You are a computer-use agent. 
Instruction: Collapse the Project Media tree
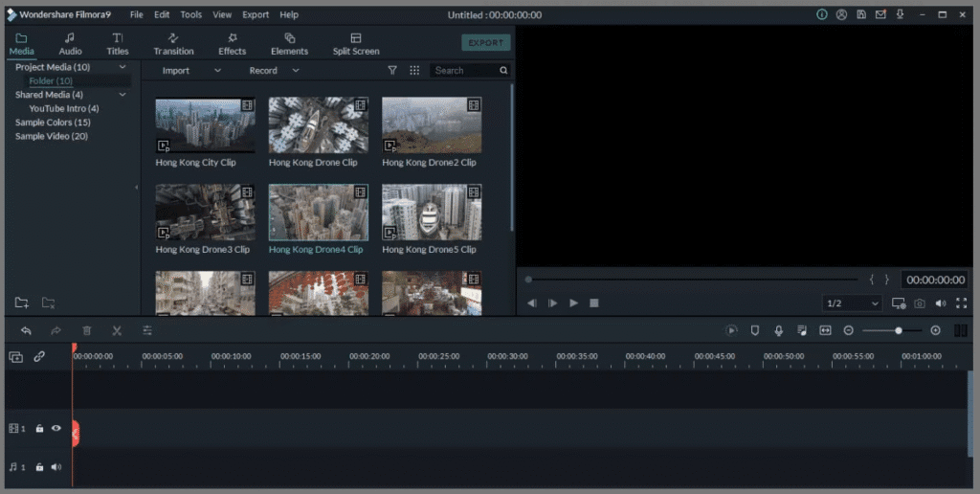click(x=122, y=67)
